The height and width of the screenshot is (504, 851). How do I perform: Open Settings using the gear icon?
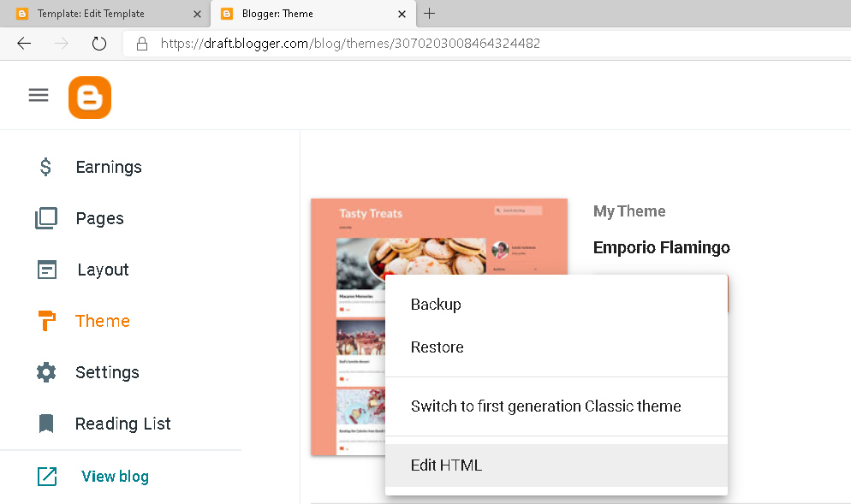coord(45,372)
